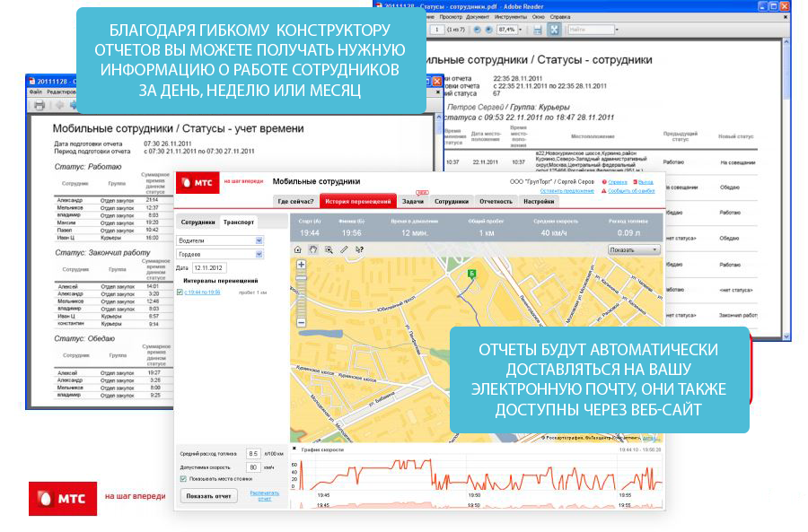This screenshot has height=532, width=808.
Task: Click the print icon in the left PDF window
Action: click(40, 105)
